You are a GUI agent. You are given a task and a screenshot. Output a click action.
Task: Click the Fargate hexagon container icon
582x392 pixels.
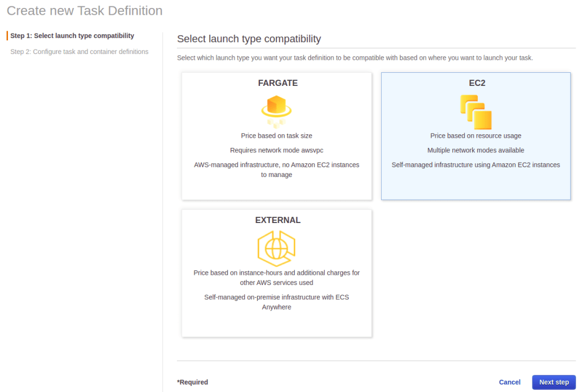pyautogui.click(x=276, y=109)
